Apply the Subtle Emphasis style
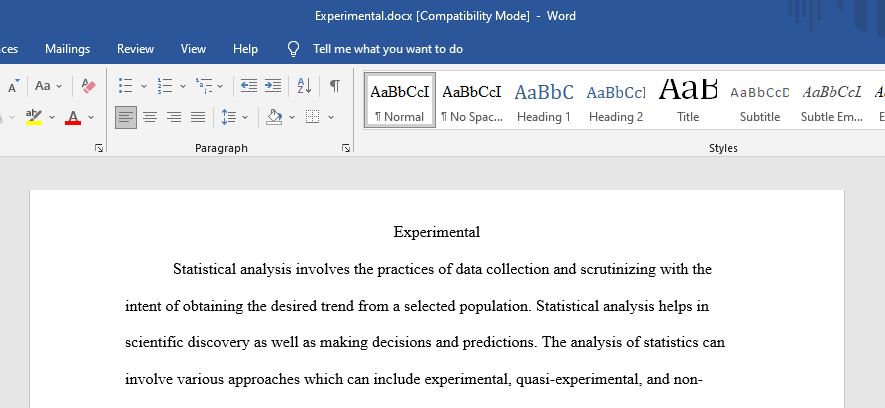 pyautogui.click(x=832, y=100)
